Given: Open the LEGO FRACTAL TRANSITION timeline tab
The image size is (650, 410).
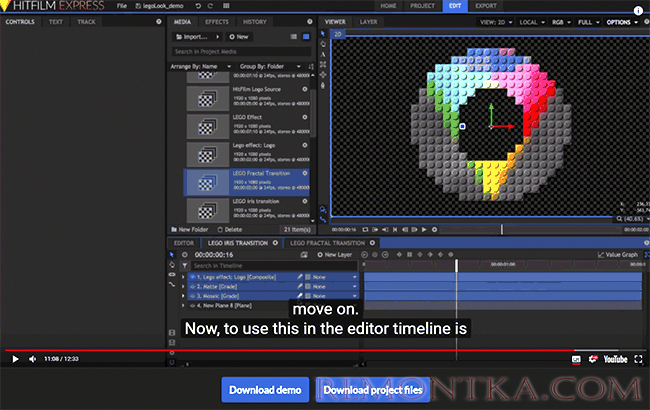Looking at the screenshot, I should click(325, 242).
